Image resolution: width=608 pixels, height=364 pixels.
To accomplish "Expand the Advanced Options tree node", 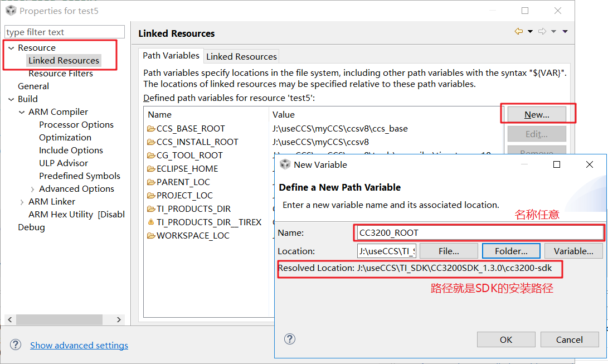I will tap(32, 189).
